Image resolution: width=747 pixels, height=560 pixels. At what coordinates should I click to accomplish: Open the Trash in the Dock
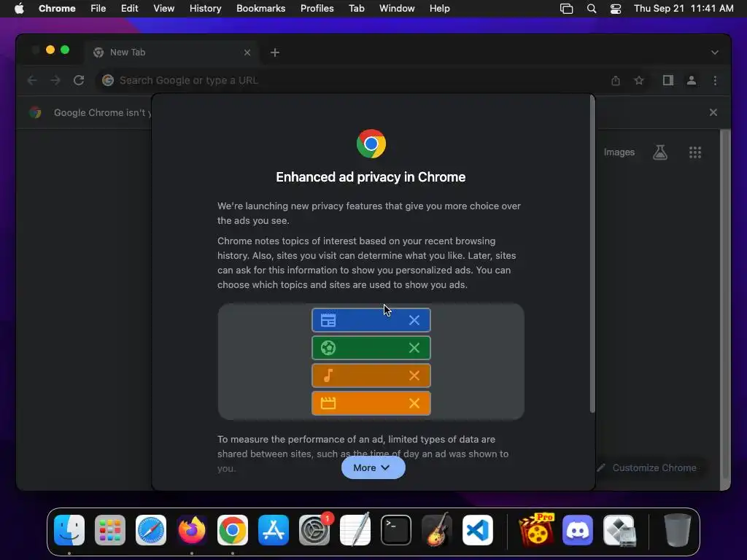click(x=677, y=530)
